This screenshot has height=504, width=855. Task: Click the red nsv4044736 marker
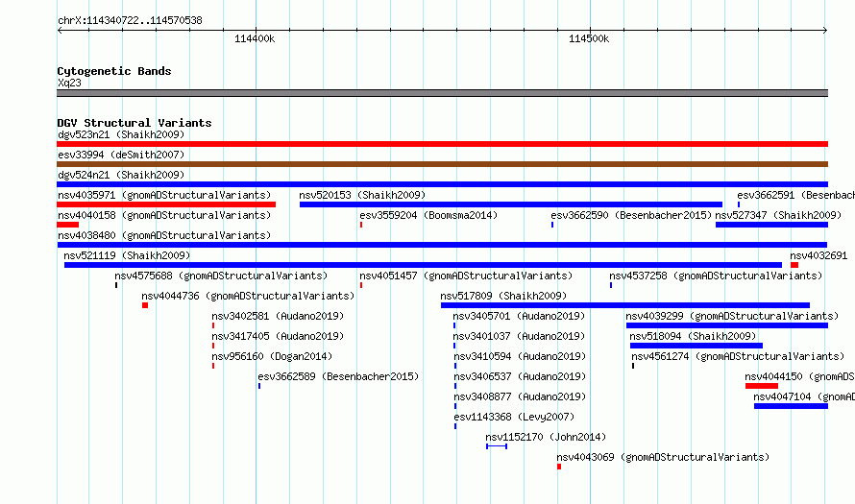[x=145, y=305]
